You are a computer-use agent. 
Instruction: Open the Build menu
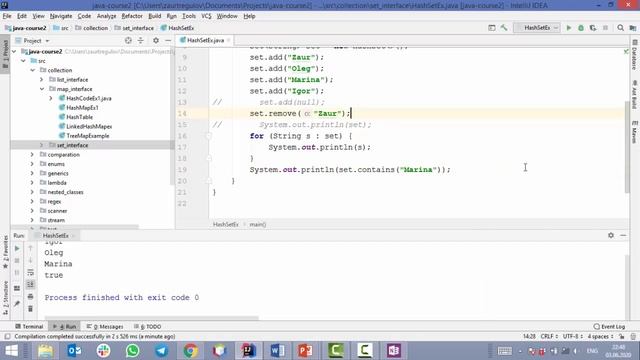(154, 16)
